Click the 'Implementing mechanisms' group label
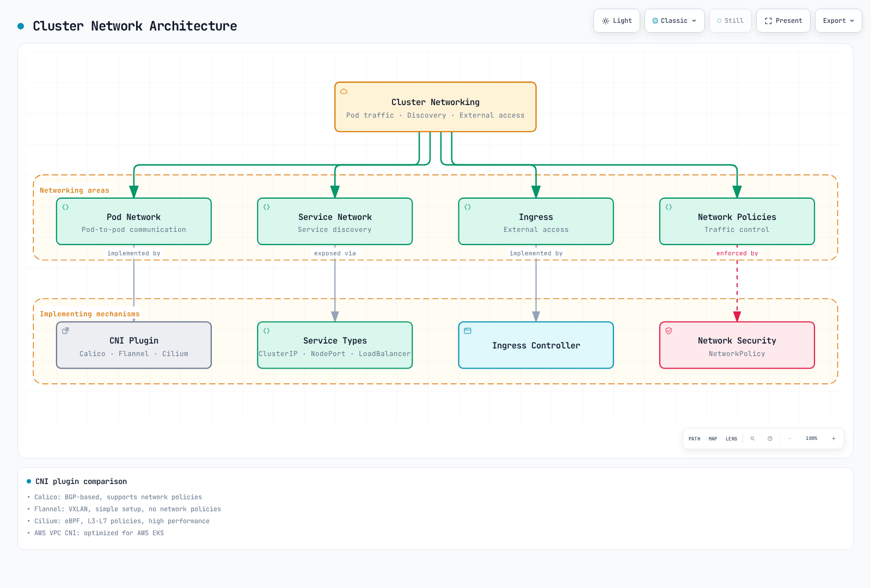Screen dimensions: 871x588 click(90, 314)
